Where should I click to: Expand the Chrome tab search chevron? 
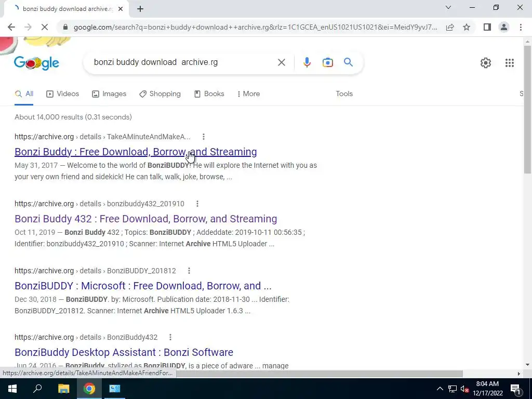coord(448,7)
